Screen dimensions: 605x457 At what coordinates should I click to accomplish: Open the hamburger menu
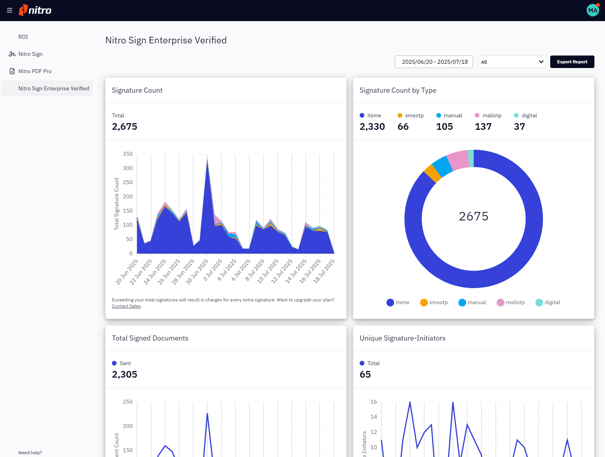(9, 10)
